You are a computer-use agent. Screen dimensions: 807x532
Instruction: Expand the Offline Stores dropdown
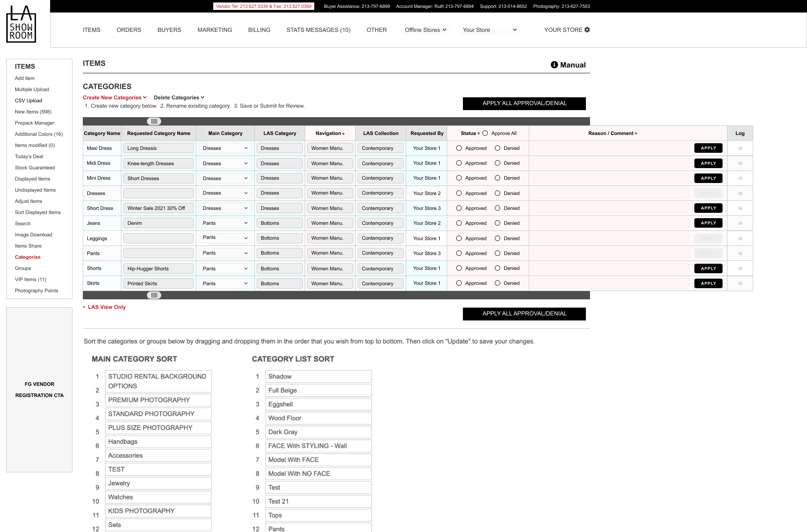425,30
